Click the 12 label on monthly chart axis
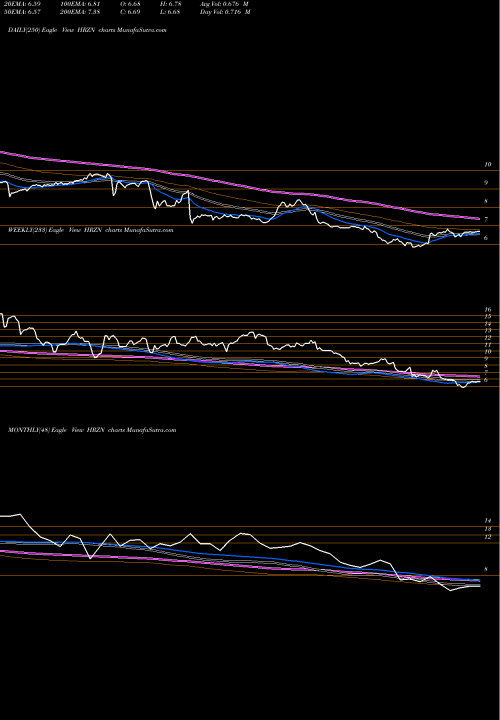The height and width of the screenshot is (720, 500). tap(488, 537)
